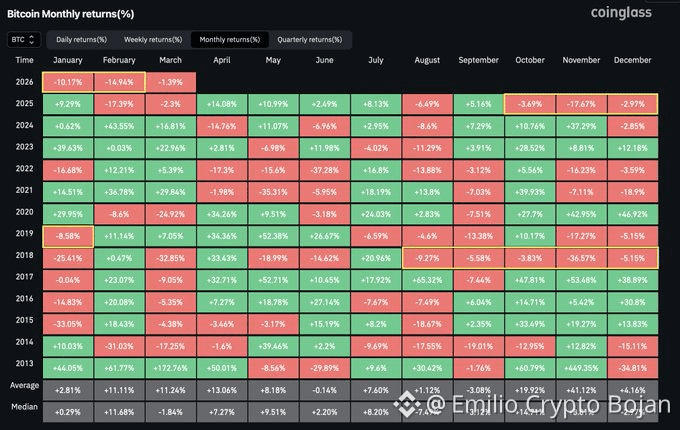Viewport: 680px width, 430px height.
Task: Click the 'June' column header
Action: (x=324, y=60)
